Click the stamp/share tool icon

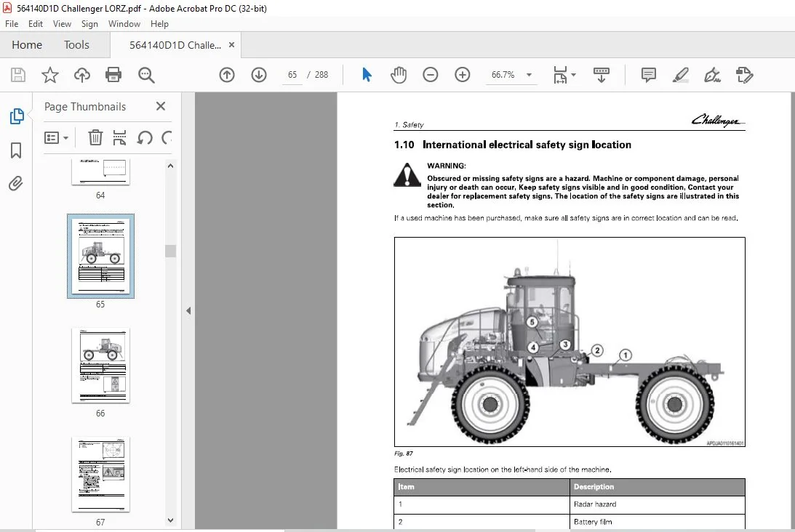coord(744,75)
